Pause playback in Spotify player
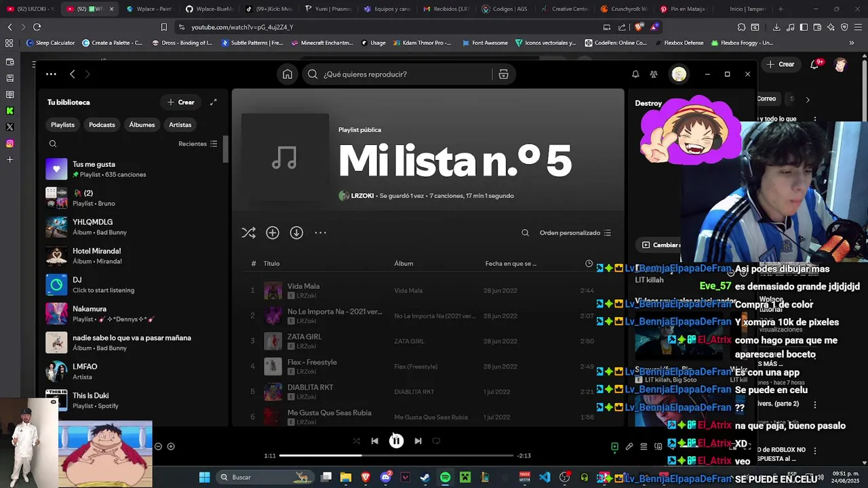 click(396, 441)
